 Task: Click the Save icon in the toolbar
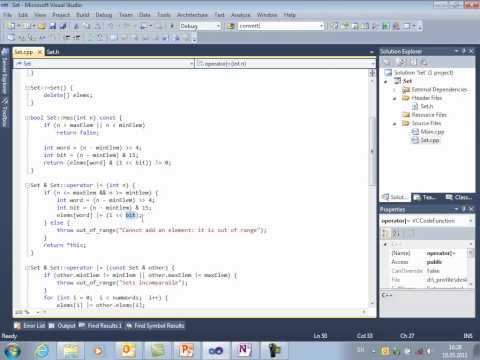coord(53,26)
